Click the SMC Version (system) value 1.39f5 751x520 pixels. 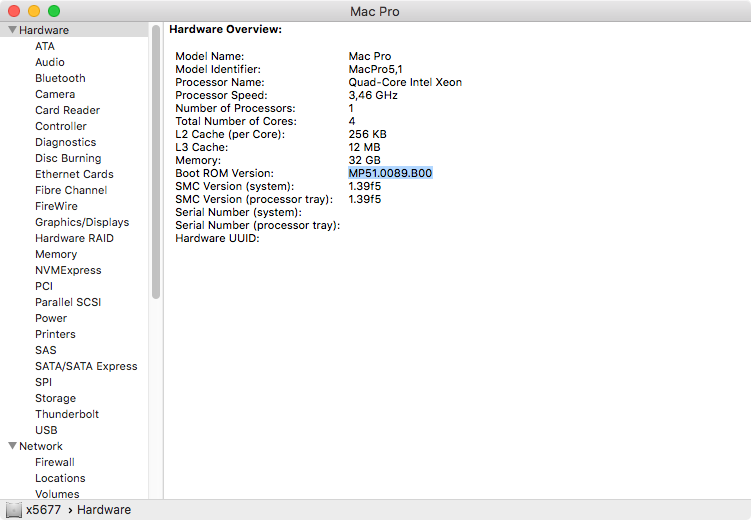[364, 186]
